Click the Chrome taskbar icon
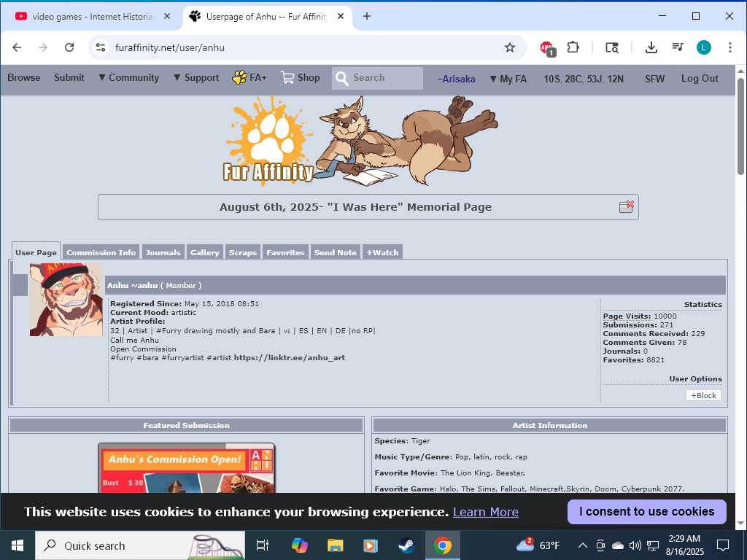The height and width of the screenshot is (560, 747). (x=443, y=545)
